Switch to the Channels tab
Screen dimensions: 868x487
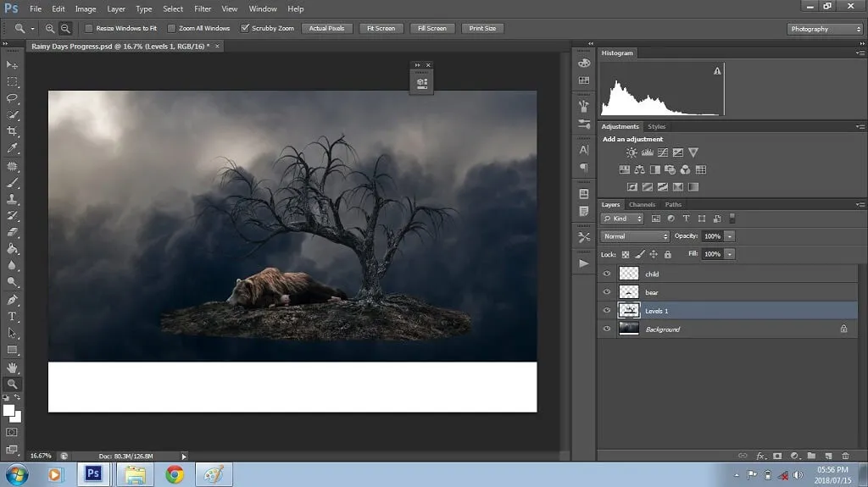point(642,205)
